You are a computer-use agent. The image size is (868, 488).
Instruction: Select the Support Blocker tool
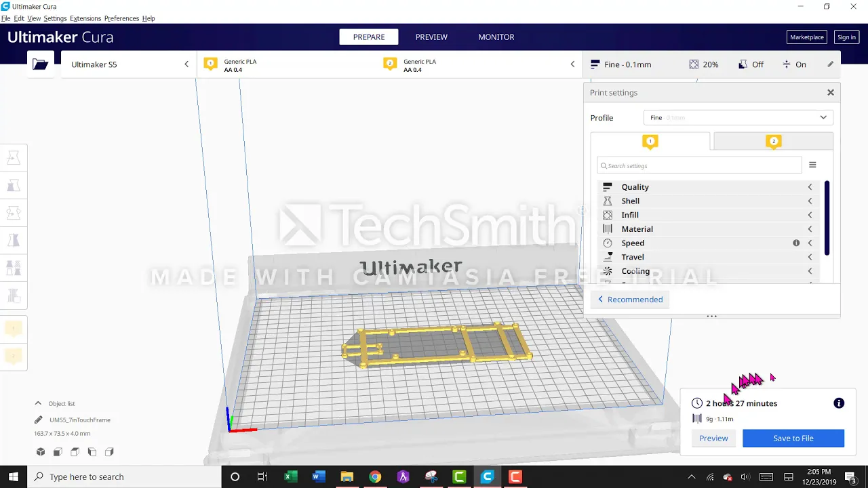tap(14, 296)
